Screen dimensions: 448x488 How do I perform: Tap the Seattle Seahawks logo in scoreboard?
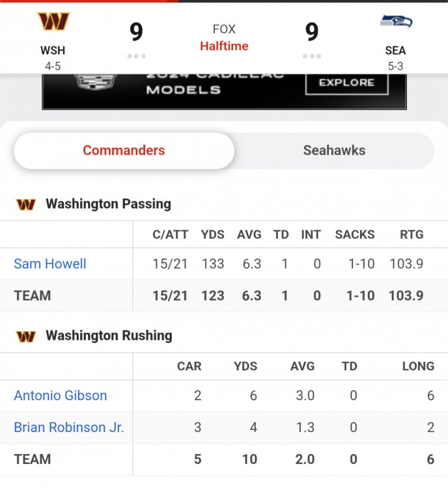pyautogui.click(x=395, y=22)
